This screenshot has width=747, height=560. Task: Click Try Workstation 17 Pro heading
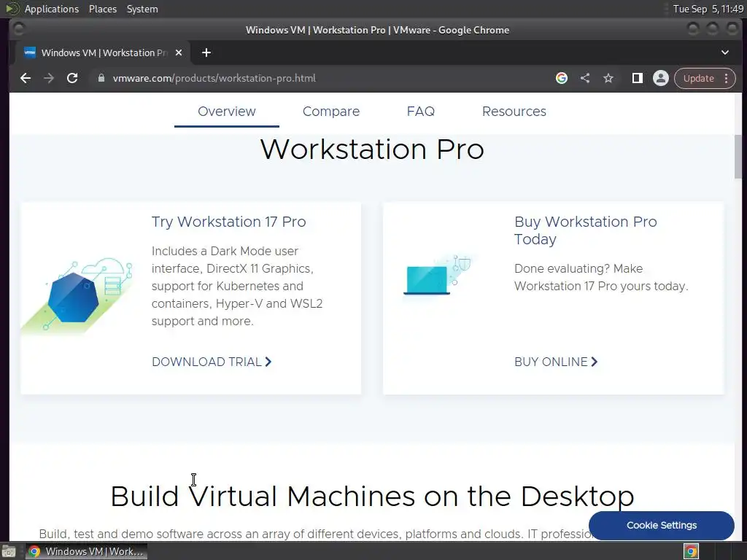[x=228, y=222]
